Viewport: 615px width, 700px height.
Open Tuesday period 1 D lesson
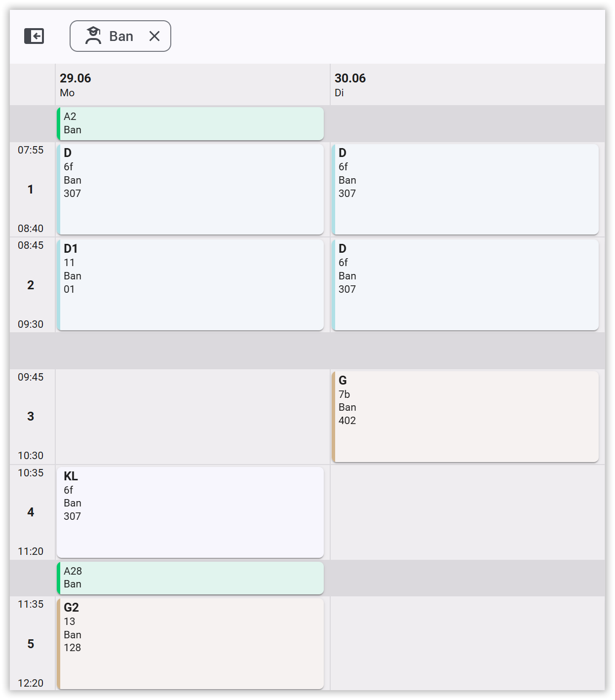point(465,190)
